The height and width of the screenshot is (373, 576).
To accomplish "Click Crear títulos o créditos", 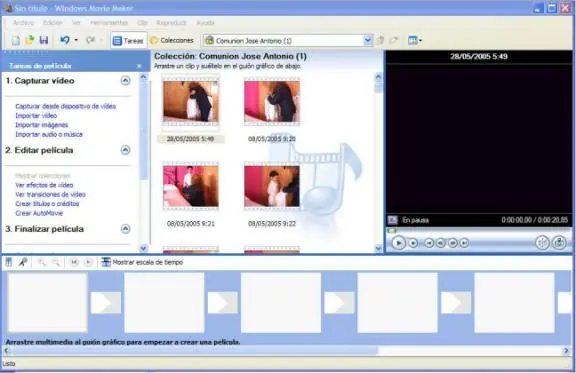I will [x=47, y=204].
